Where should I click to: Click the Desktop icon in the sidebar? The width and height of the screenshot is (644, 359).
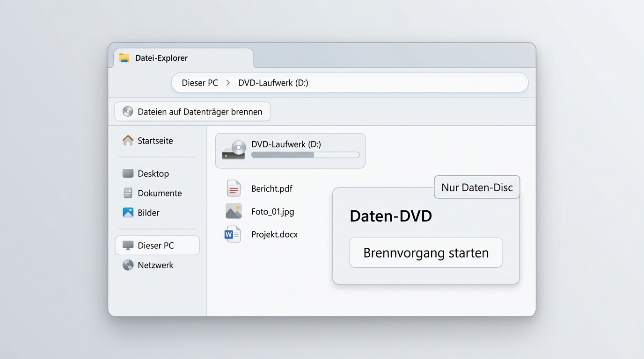[128, 173]
